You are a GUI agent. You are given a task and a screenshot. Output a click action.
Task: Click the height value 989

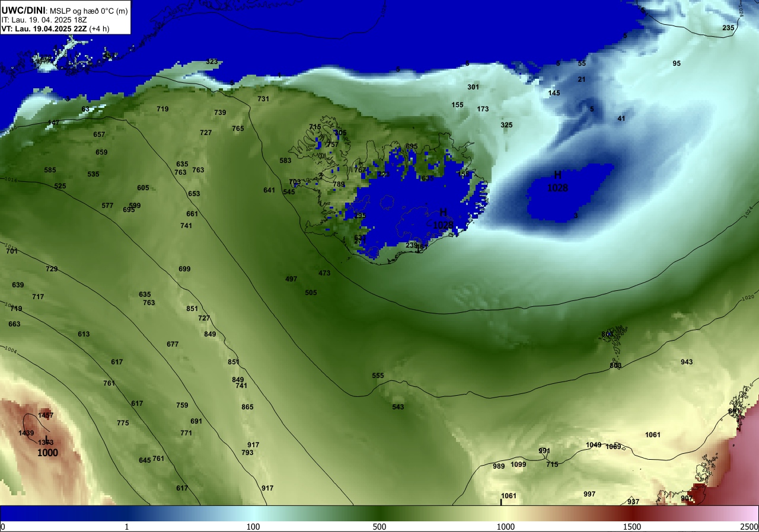(499, 466)
